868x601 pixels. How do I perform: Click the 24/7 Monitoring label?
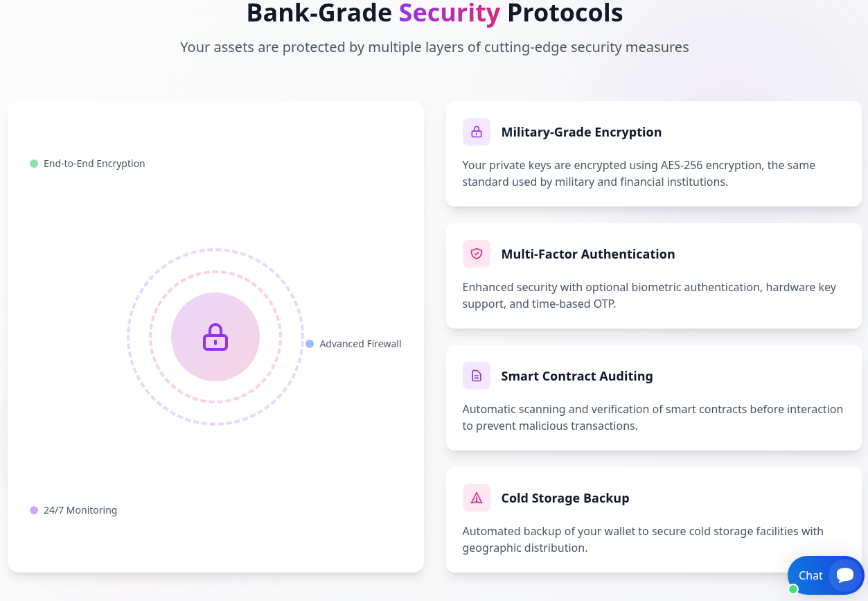[x=80, y=510]
